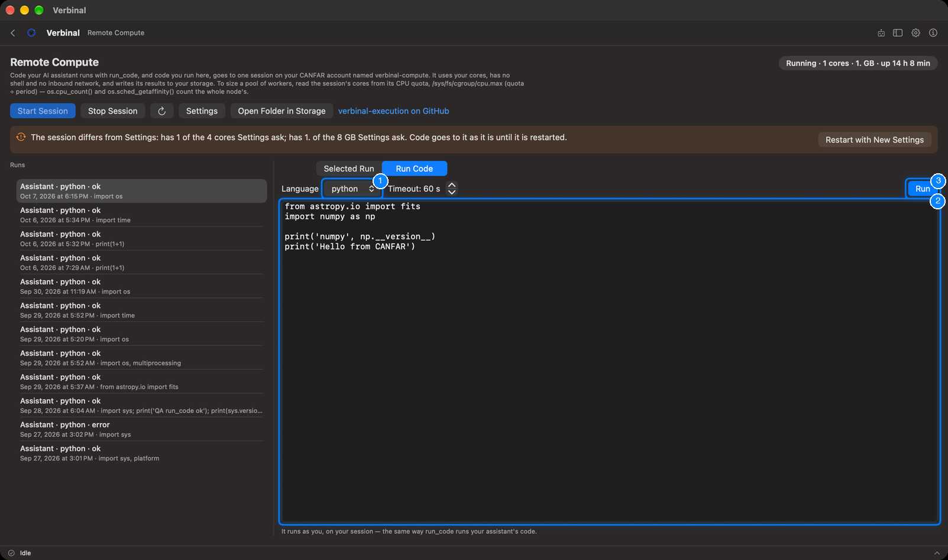This screenshot has width=948, height=560.
Task: Go back with the left chevron
Action: point(13,33)
